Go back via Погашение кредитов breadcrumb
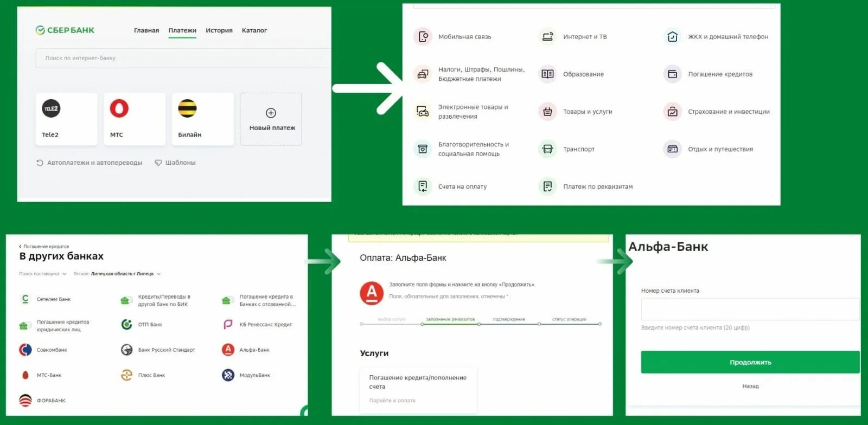 [x=44, y=247]
